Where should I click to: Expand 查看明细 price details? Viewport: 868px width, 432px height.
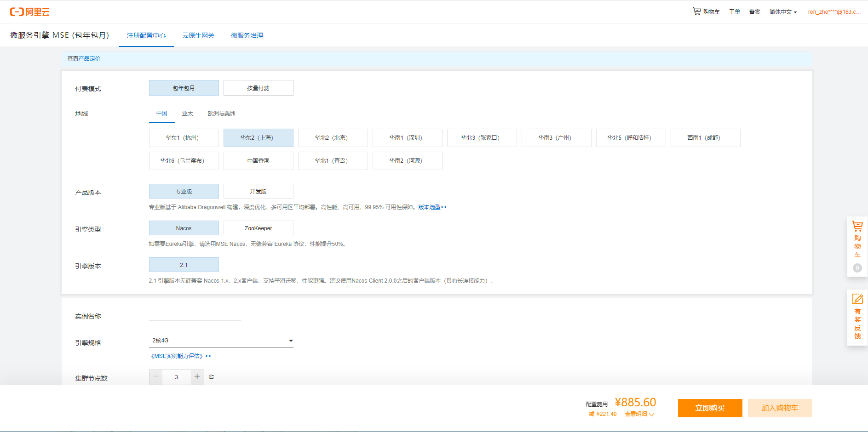tap(639, 414)
